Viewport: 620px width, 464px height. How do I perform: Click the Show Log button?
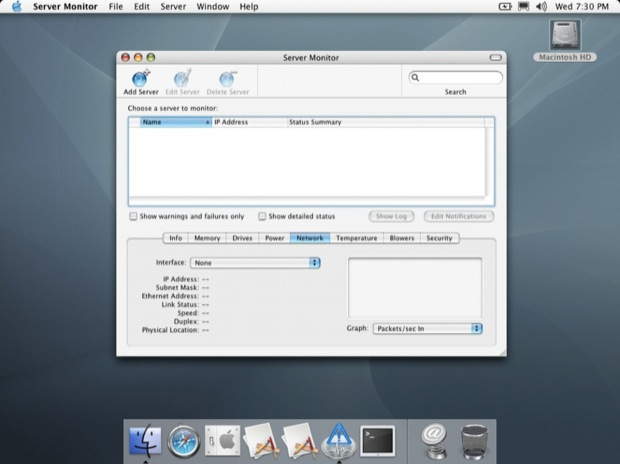[x=391, y=216]
